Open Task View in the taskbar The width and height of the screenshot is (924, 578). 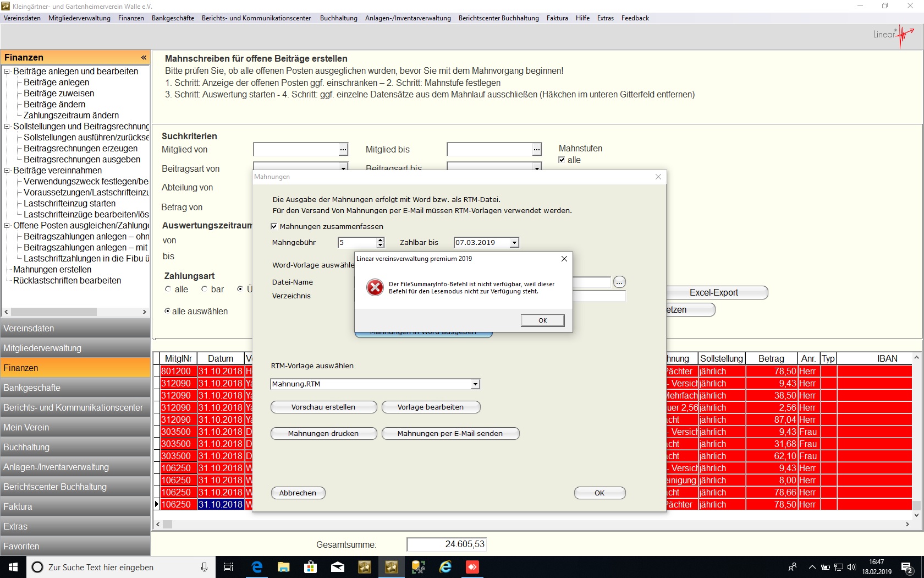(229, 567)
